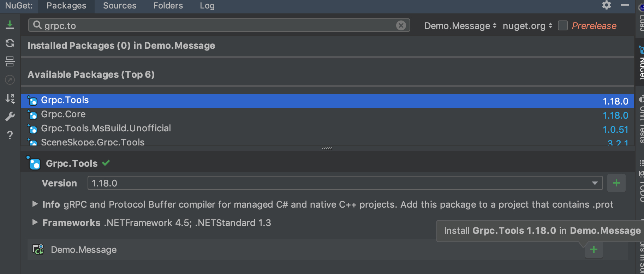The height and width of the screenshot is (274, 644).
Task: Click the download/install packages icon in left sidebar
Action: [10, 25]
